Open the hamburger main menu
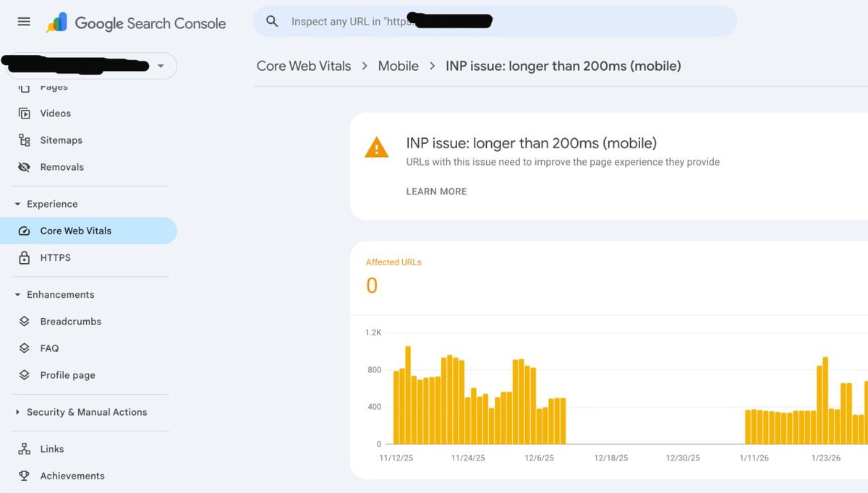Viewport: 868px width, 493px height. tap(24, 22)
